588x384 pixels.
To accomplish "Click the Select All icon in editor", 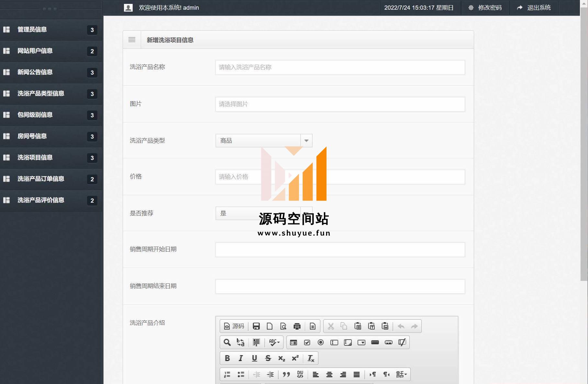I will coord(256,342).
